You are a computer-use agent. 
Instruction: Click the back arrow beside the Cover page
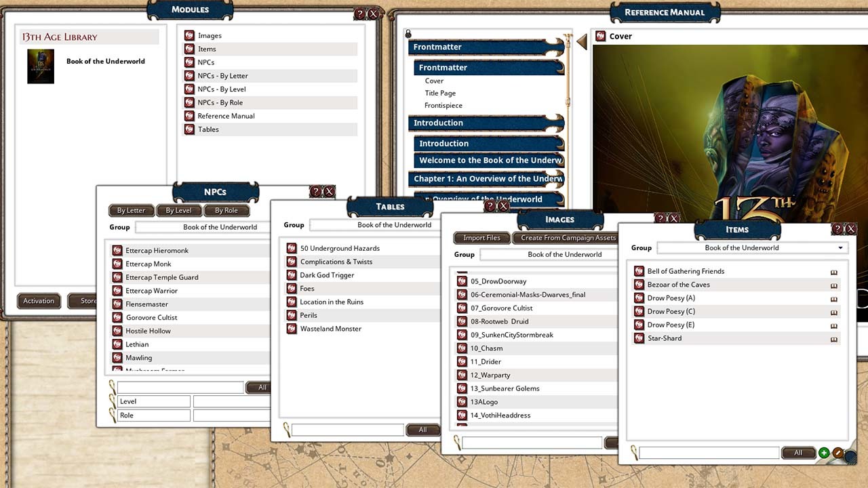(582, 41)
